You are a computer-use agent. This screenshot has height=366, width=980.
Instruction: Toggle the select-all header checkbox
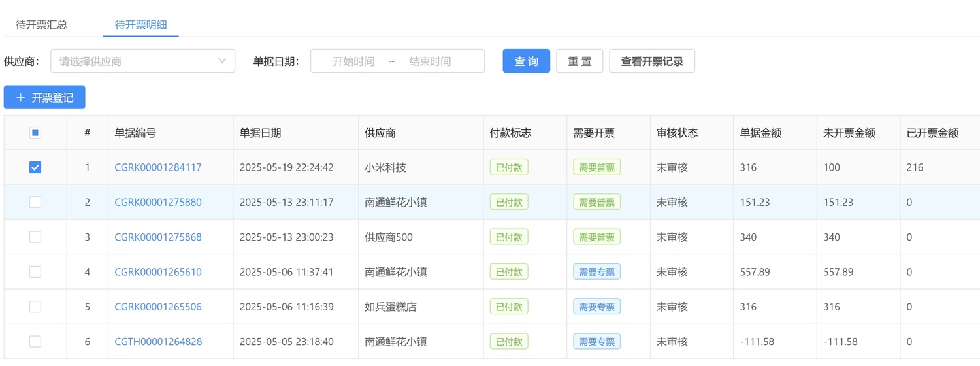point(35,133)
